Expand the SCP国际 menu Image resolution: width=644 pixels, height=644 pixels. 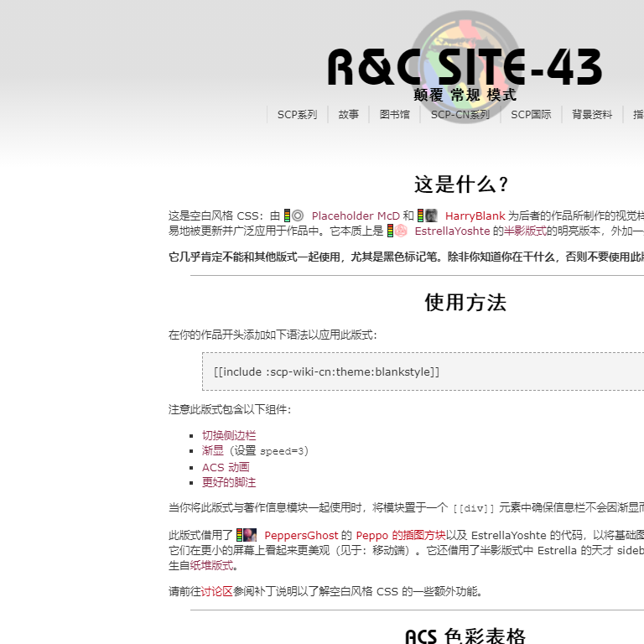click(531, 115)
